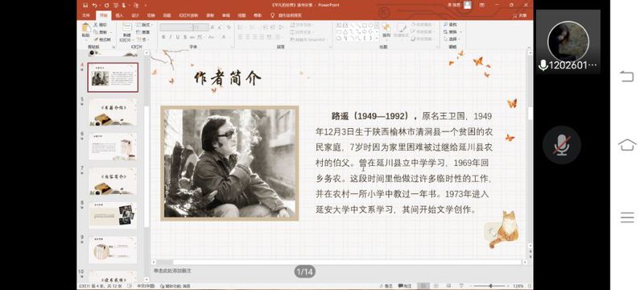The image size is (644, 290).
Task: Toggle Bold formatting button
Action: point(163,37)
